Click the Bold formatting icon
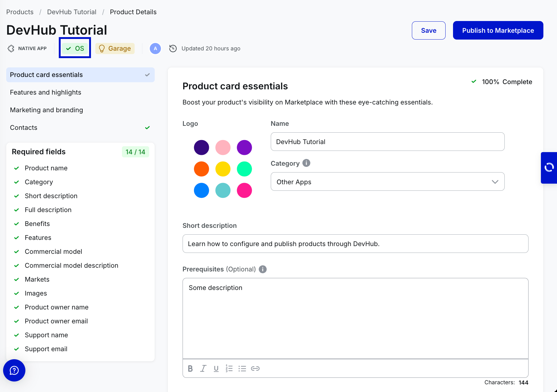 click(190, 369)
